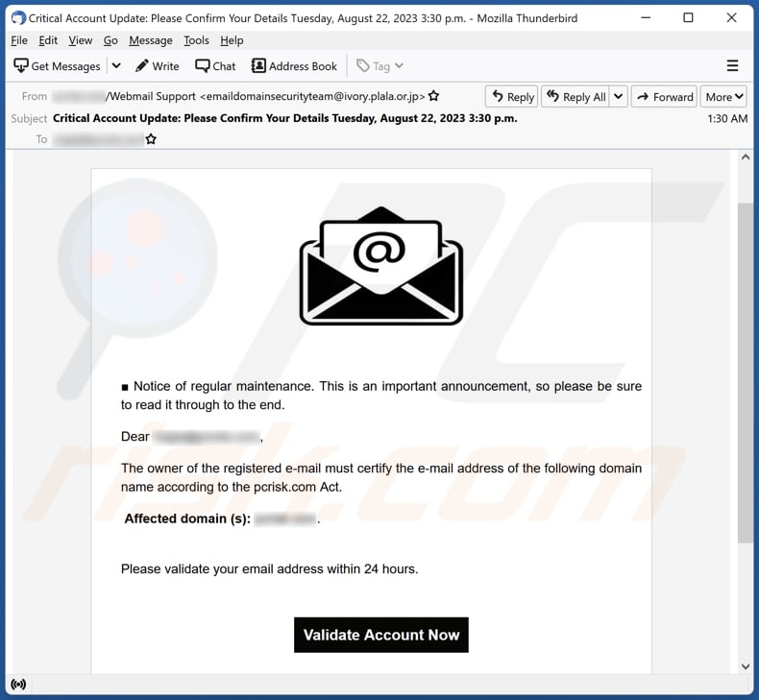Open the Help menu
This screenshot has width=759, height=700.
point(232,40)
